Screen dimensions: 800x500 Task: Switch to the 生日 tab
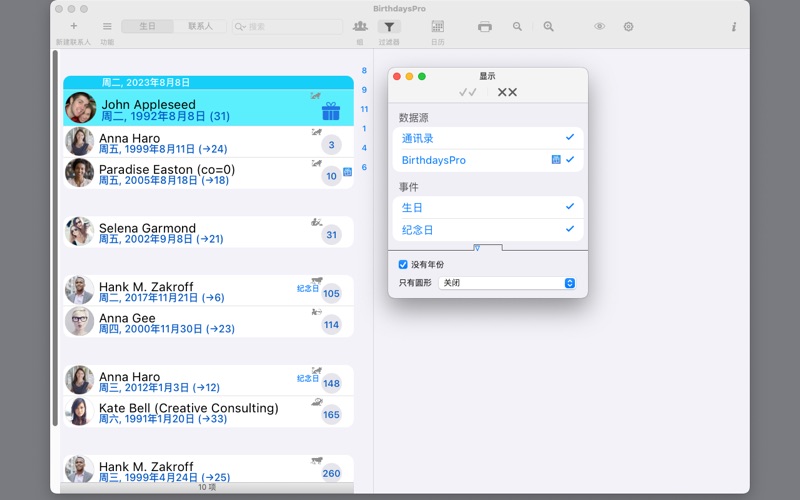(x=147, y=26)
